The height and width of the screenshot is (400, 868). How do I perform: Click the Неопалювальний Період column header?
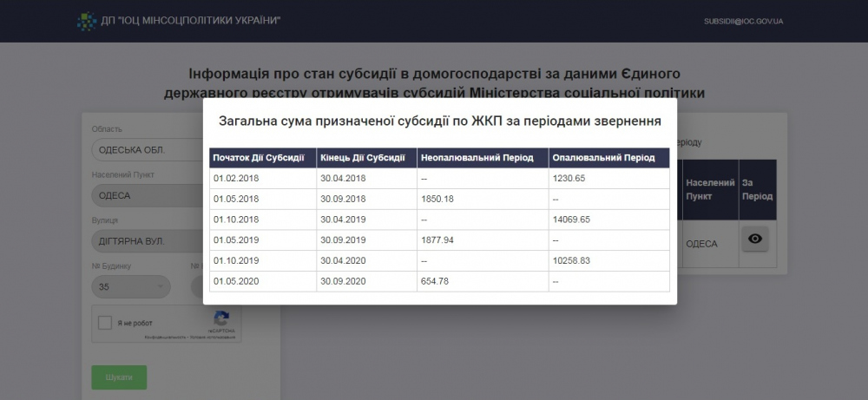[x=482, y=158]
